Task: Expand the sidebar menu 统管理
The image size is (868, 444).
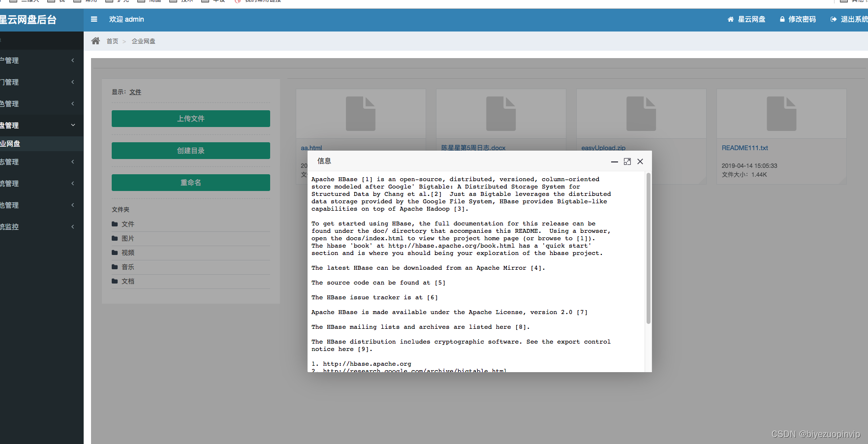Action: 42,184
